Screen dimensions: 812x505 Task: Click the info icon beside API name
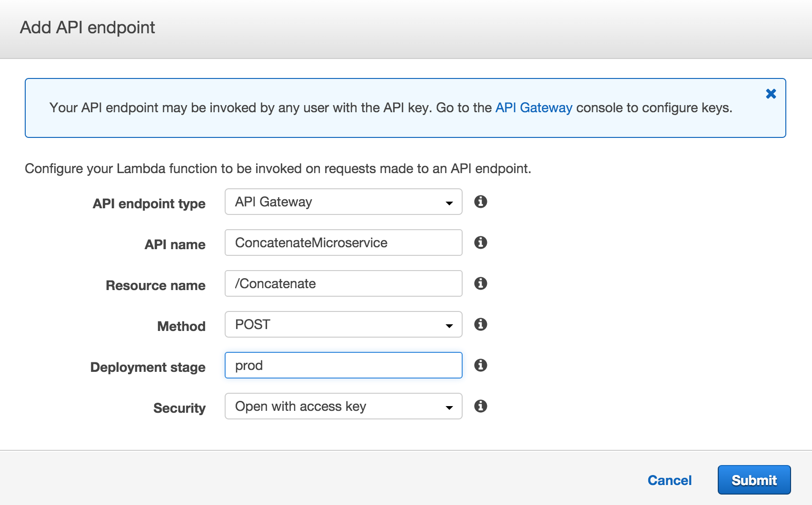click(x=481, y=243)
